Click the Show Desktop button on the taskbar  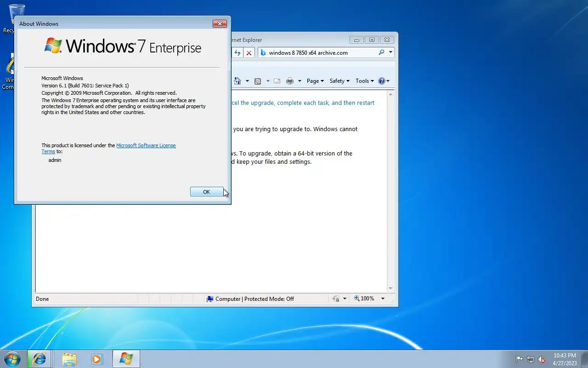pos(585,359)
